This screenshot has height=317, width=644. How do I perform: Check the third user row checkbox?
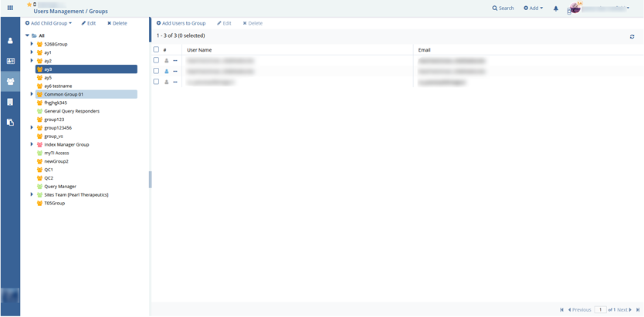point(156,82)
